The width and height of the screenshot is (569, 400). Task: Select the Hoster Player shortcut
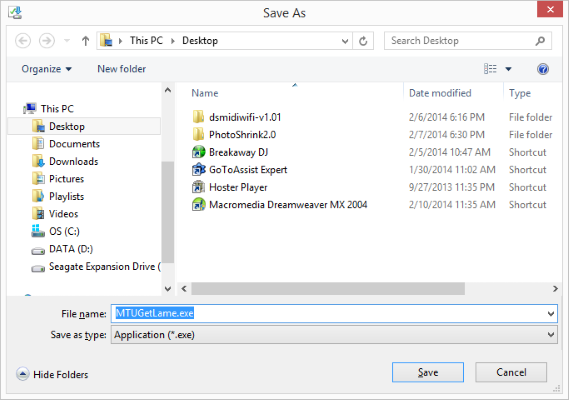coord(229,187)
